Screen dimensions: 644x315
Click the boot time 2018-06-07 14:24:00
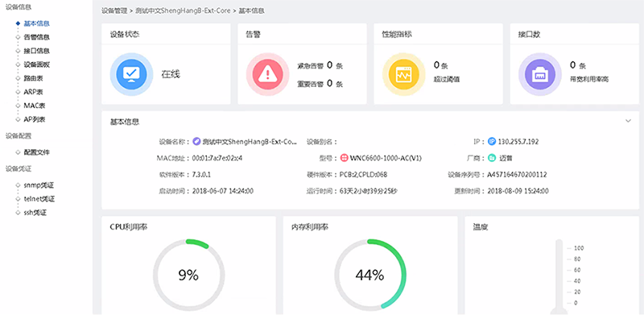[x=223, y=191]
